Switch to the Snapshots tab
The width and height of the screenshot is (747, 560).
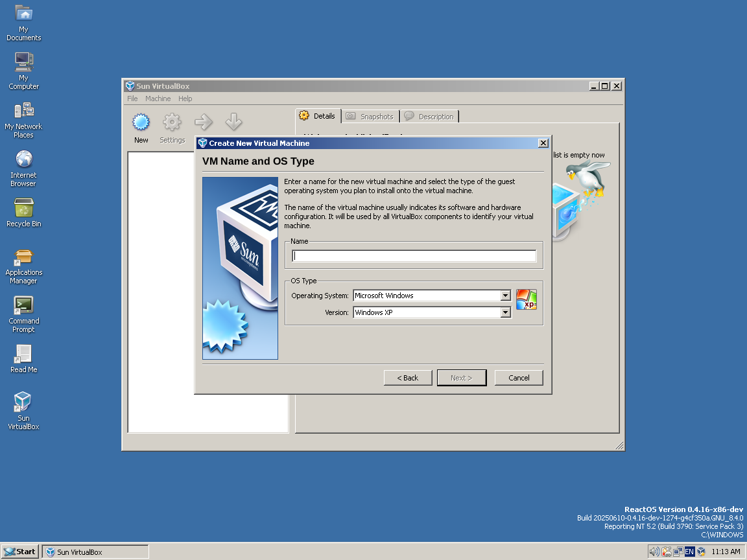coord(371,117)
